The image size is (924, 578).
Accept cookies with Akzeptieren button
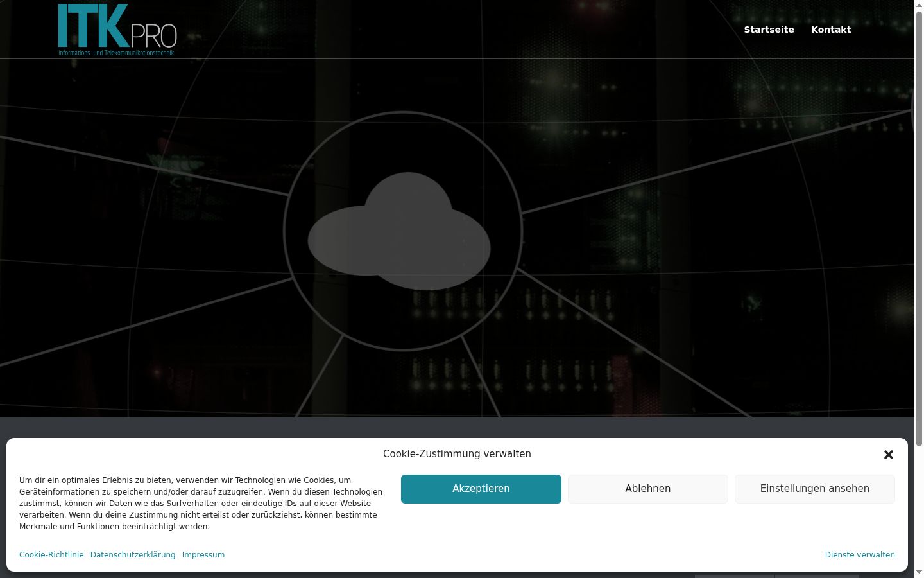481,489
